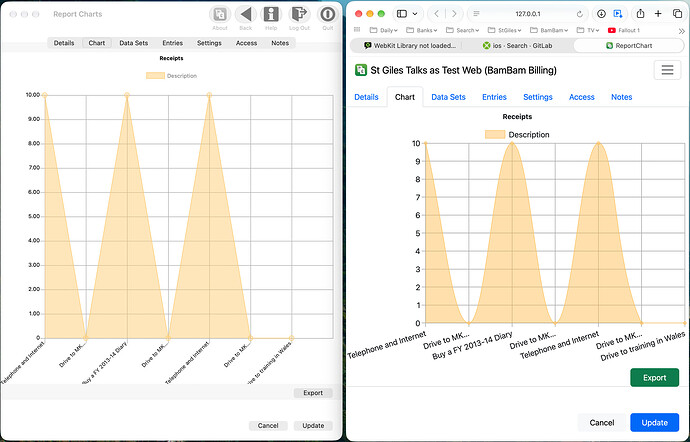This screenshot has width=690, height=442.
Task: Open Entries tab on the web page
Action: point(494,97)
